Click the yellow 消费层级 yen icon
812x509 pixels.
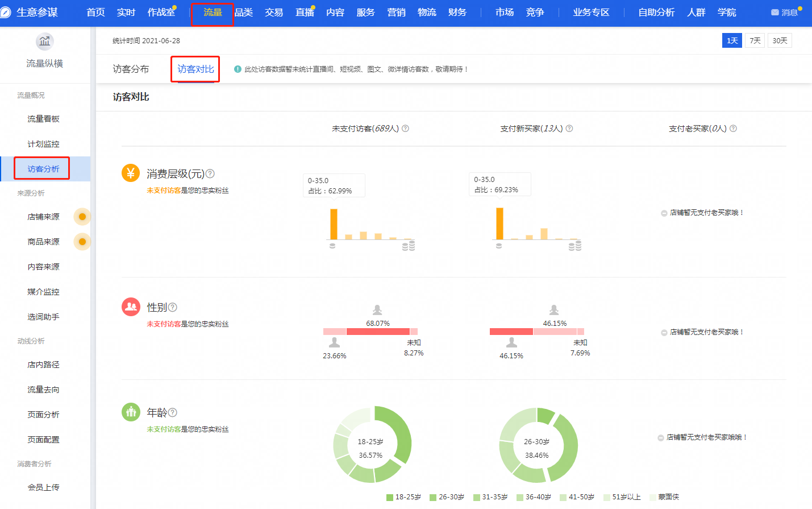click(131, 173)
